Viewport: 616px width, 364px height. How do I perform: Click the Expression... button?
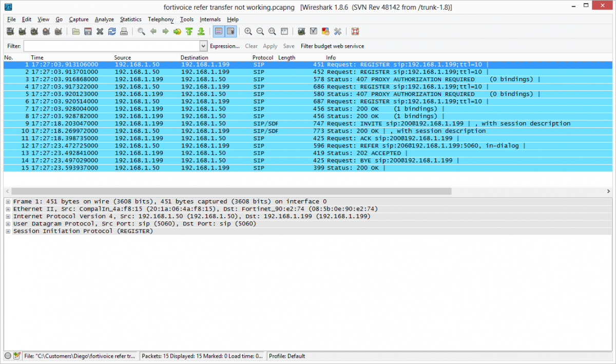point(225,46)
